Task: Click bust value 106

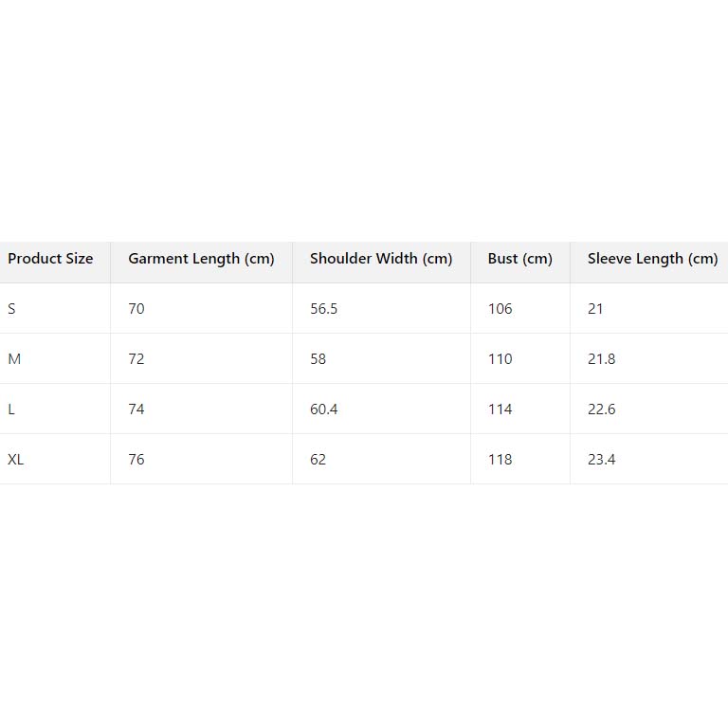Action: pos(500,309)
